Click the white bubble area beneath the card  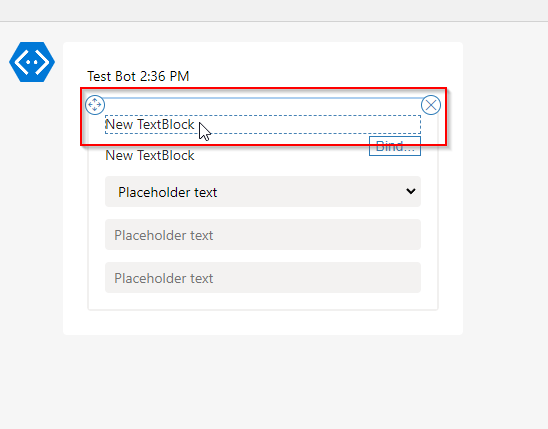(263, 322)
